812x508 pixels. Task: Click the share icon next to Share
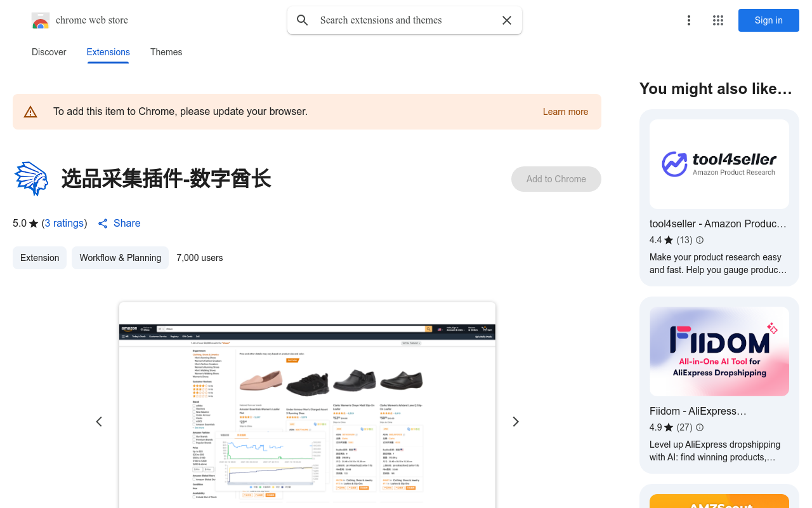pos(103,224)
